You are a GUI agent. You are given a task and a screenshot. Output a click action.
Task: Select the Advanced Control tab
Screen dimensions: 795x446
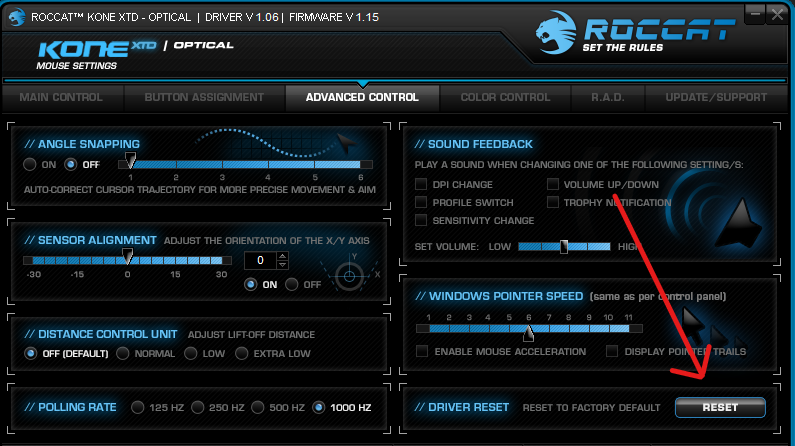point(362,97)
